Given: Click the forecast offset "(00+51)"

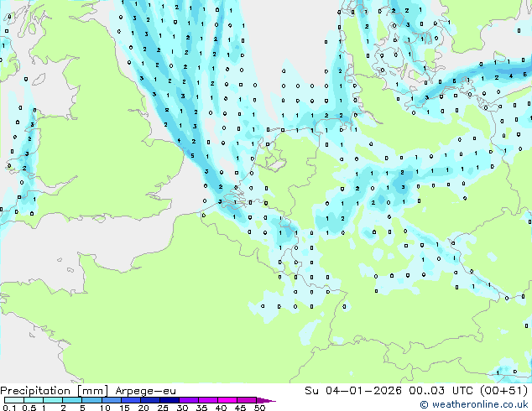Looking at the screenshot, I should (503, 391).
